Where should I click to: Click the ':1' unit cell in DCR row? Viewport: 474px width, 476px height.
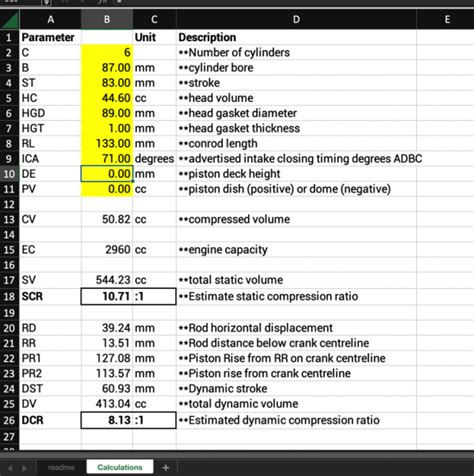154,420
